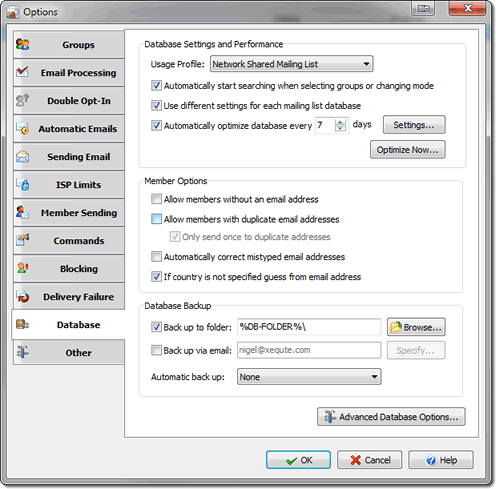Switch to the Commands tab
The height and width of the screenshot is (489, 496).
[69, 240]
